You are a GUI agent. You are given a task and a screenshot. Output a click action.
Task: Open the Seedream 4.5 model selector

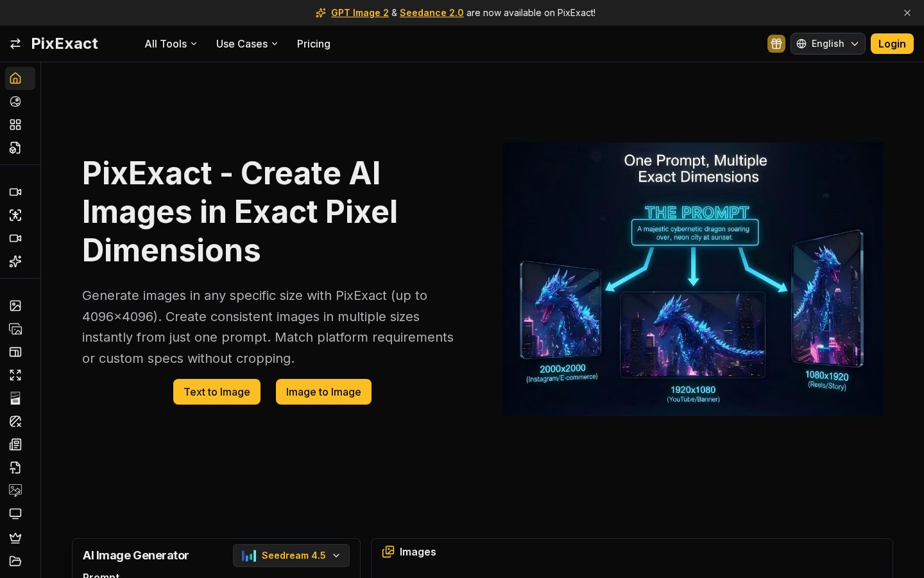[291, 556]
